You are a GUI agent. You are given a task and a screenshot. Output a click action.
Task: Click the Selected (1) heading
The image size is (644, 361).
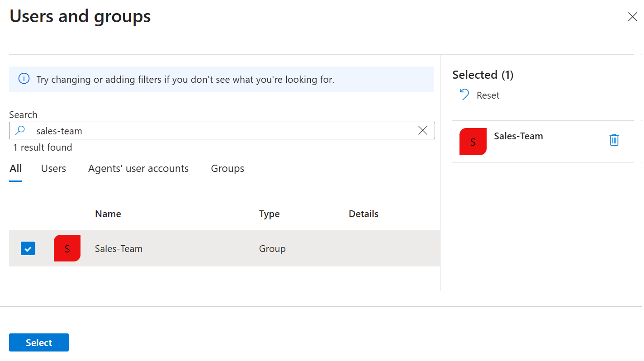483,75
